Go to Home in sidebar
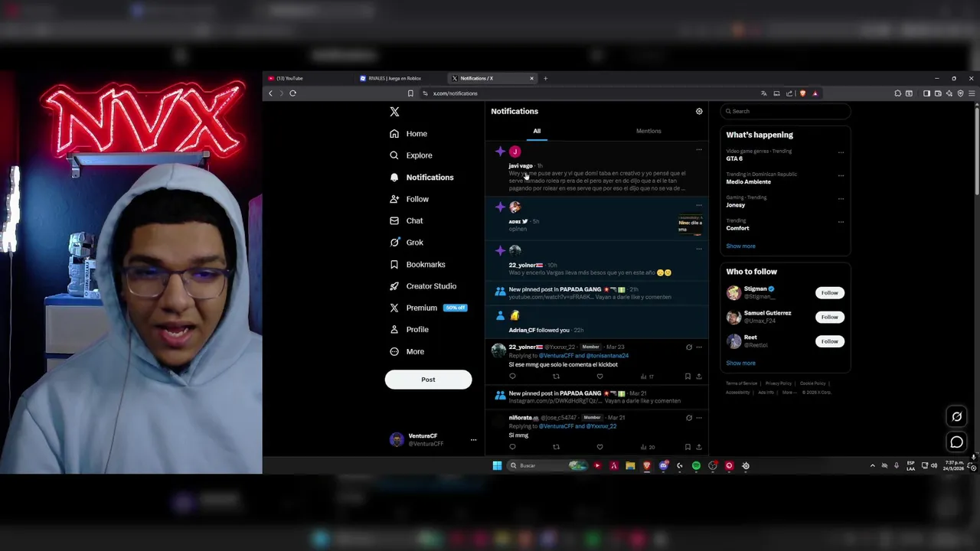The height and width of the screenshot is (551, 980). click(x=408, y=134)
